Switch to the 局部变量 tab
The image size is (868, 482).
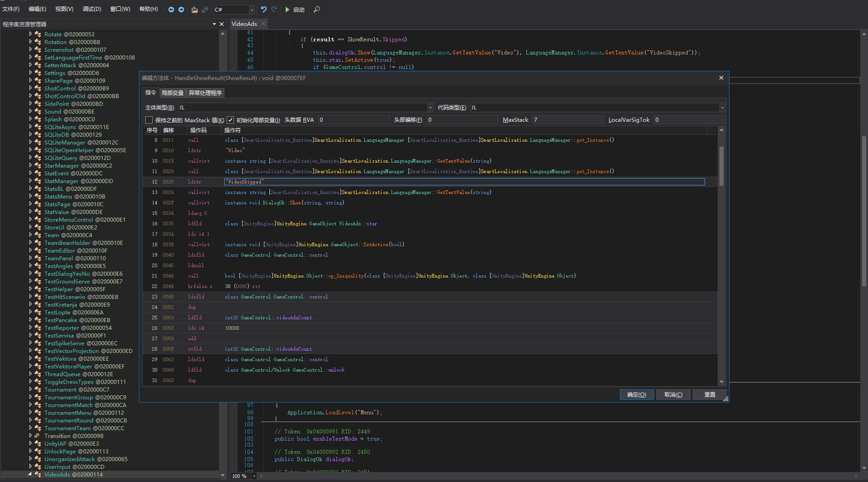[173, 93]
